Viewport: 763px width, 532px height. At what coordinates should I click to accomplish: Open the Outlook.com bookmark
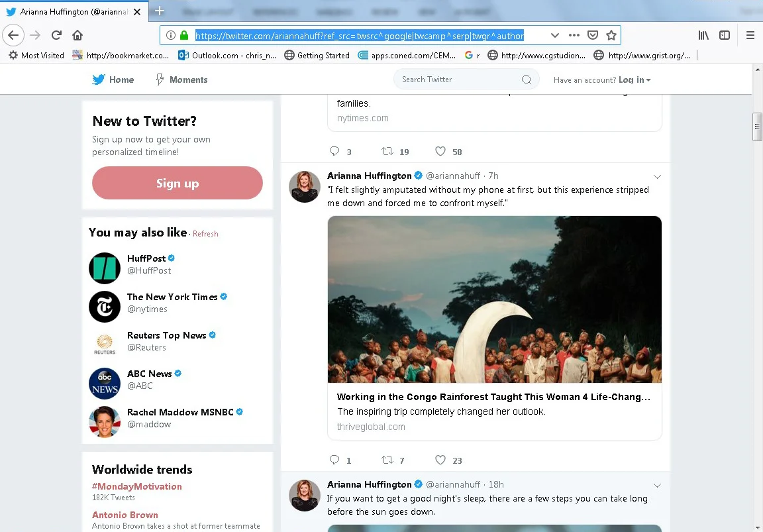tap(227, 56)
